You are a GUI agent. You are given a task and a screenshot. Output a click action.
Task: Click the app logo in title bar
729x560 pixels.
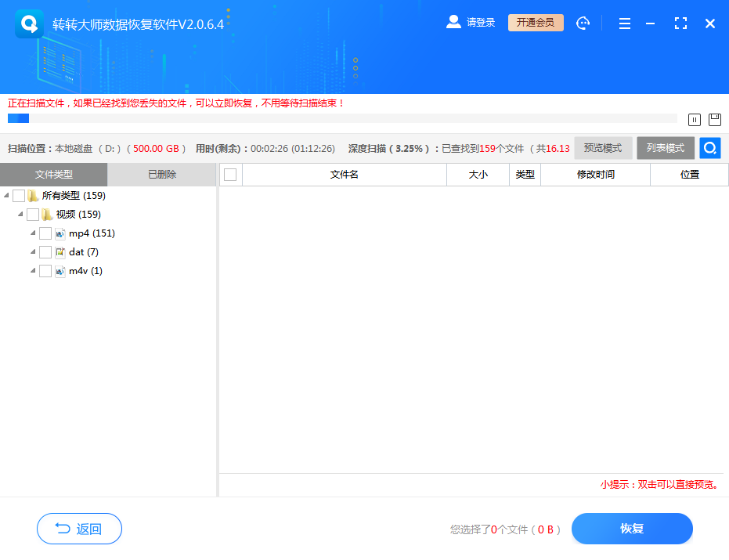pos(29,23)
